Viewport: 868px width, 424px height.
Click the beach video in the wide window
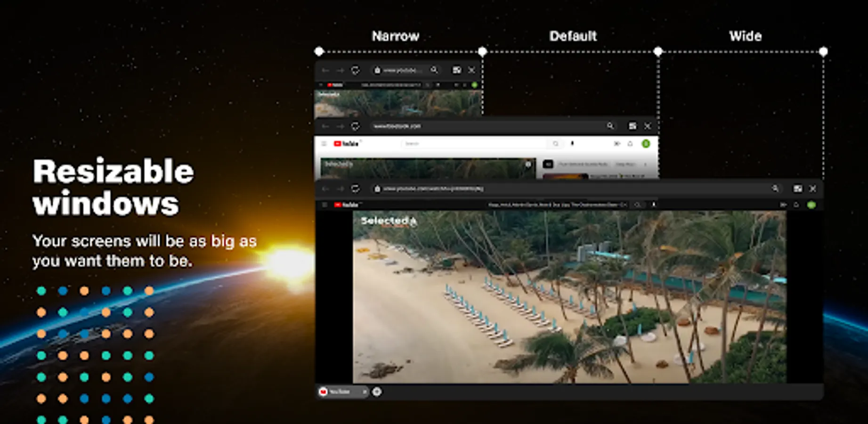pos(569,297)
